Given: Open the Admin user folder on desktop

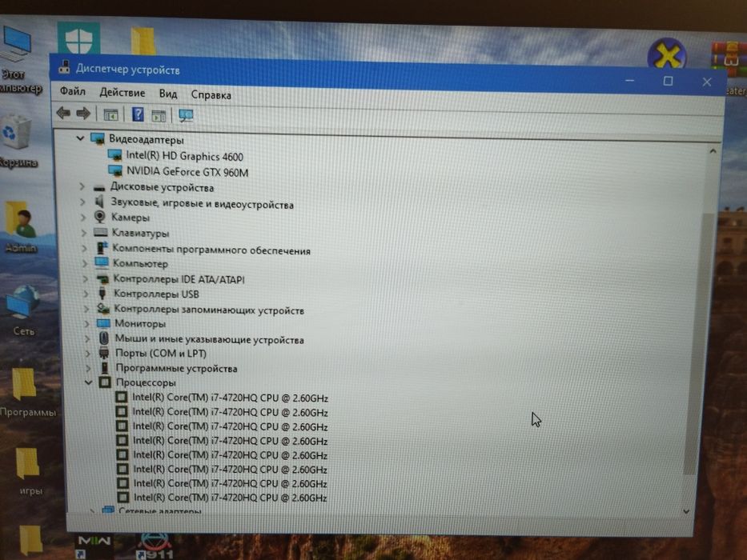Looking at the screenshot, I should tap(20, 226).
